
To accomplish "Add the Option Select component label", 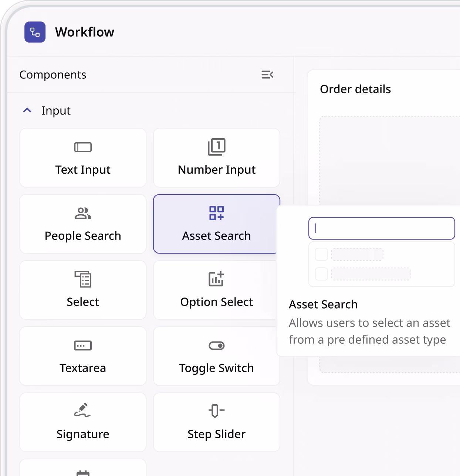I will click(217, 302).
